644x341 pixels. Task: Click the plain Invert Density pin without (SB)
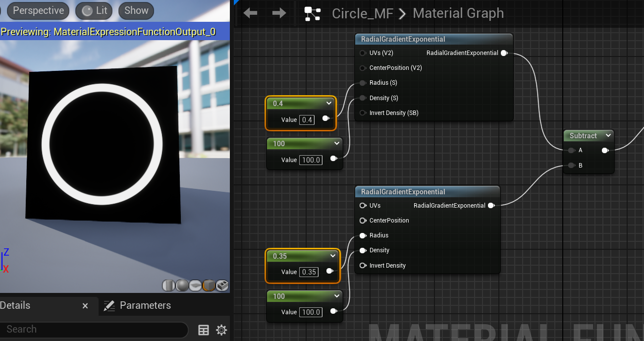coord(363,266)
